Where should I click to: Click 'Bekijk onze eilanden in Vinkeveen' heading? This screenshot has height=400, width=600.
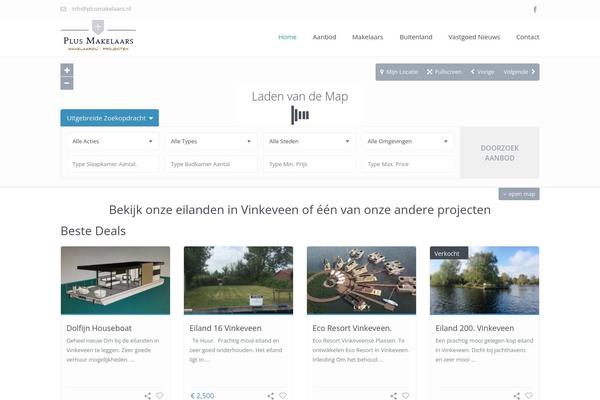click(x=300, y=210)
